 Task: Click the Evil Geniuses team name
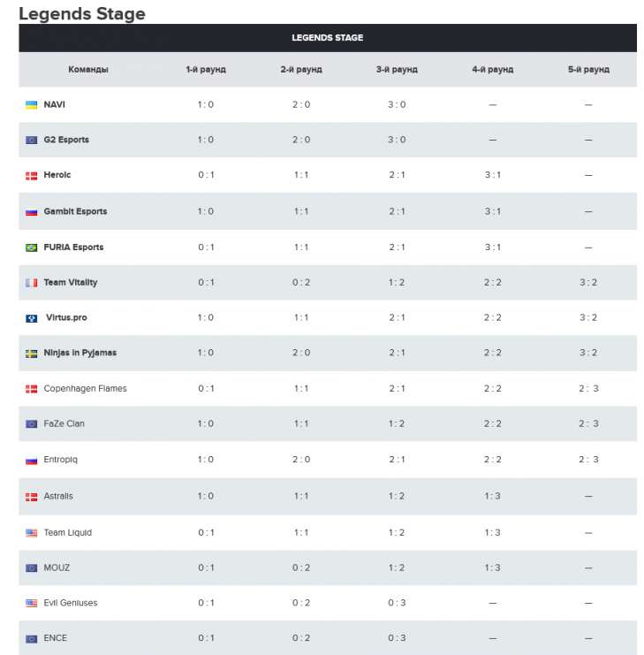[71, 603]
